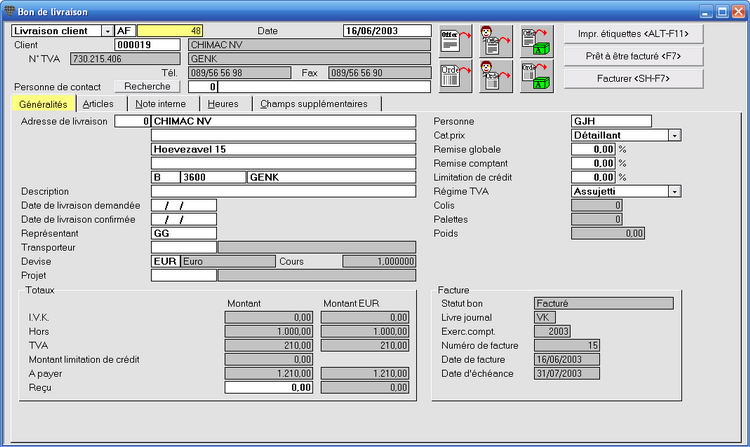Click top-row customer face with offer icon

tap(496, 42)
